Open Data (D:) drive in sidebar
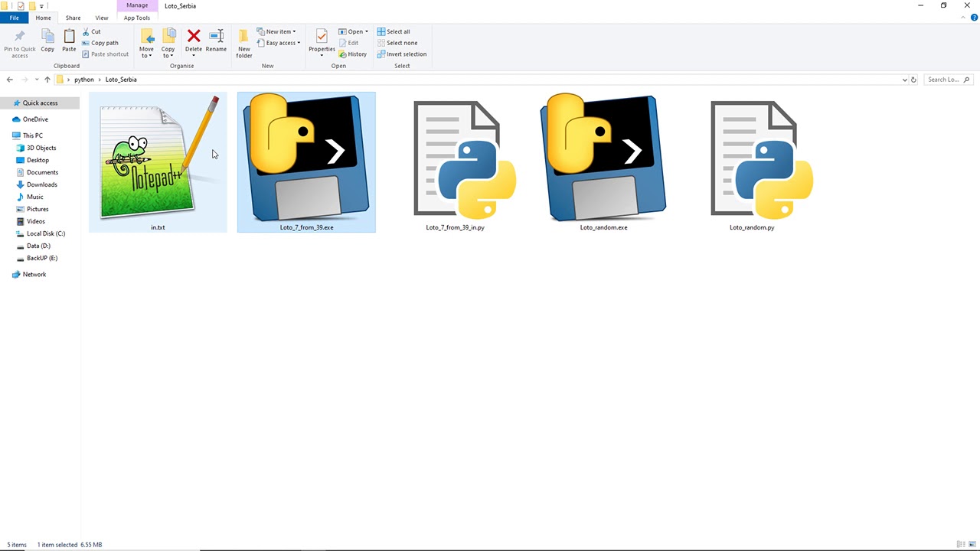Screen dimensions: 980x551 tap(38, 246)
